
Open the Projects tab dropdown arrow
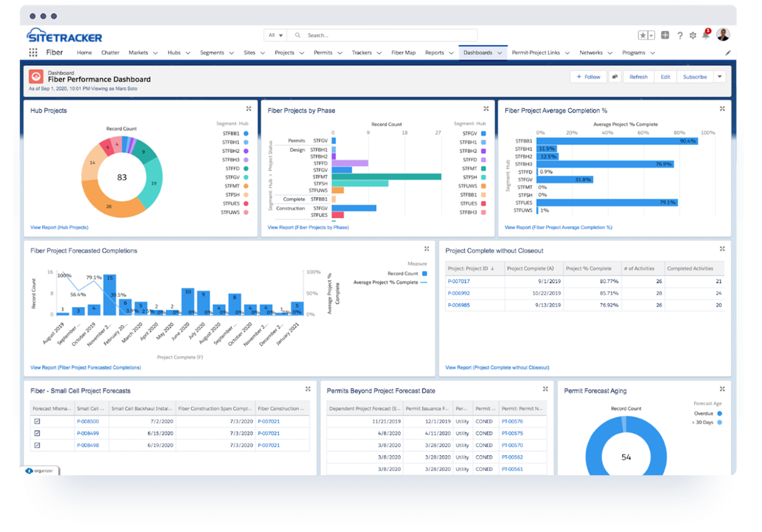pyautogui.click(x=302, y=53)
